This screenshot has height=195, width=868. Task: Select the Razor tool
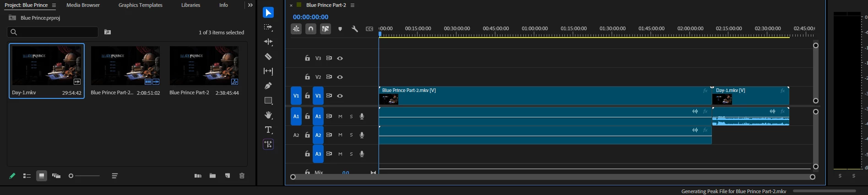tap(268, 56)
